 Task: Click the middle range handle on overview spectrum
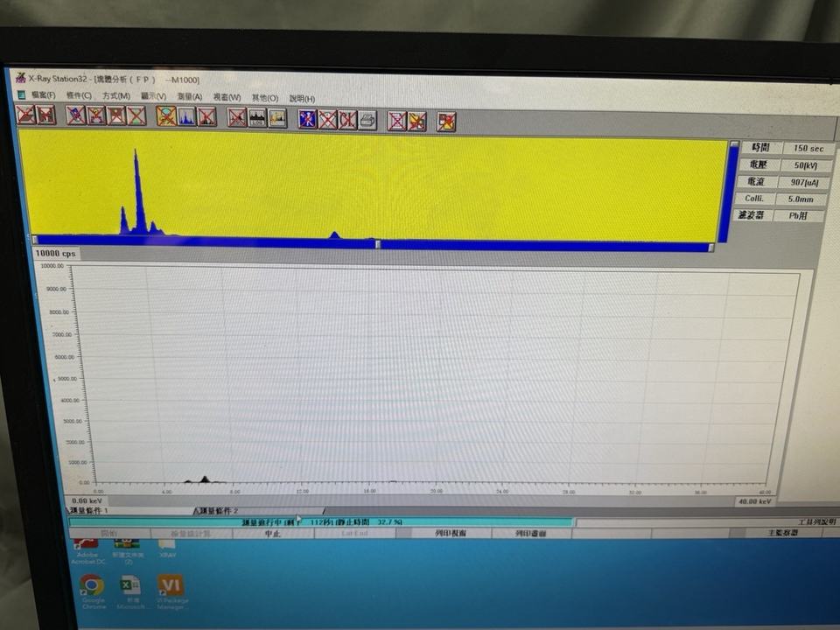point(378,244)
